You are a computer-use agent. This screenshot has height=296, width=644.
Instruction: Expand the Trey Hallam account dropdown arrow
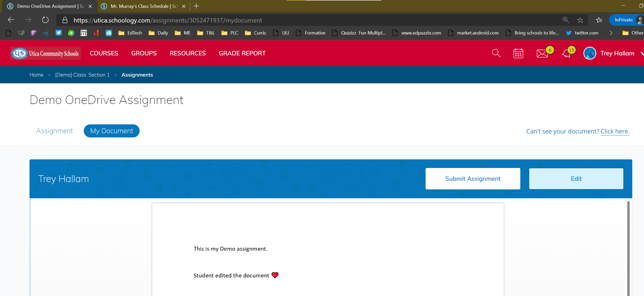point(642,54)
